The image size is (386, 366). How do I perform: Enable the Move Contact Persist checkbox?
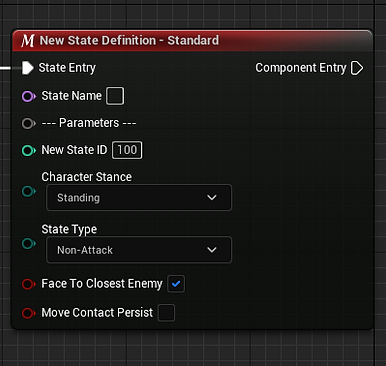[x=166, y=313]
